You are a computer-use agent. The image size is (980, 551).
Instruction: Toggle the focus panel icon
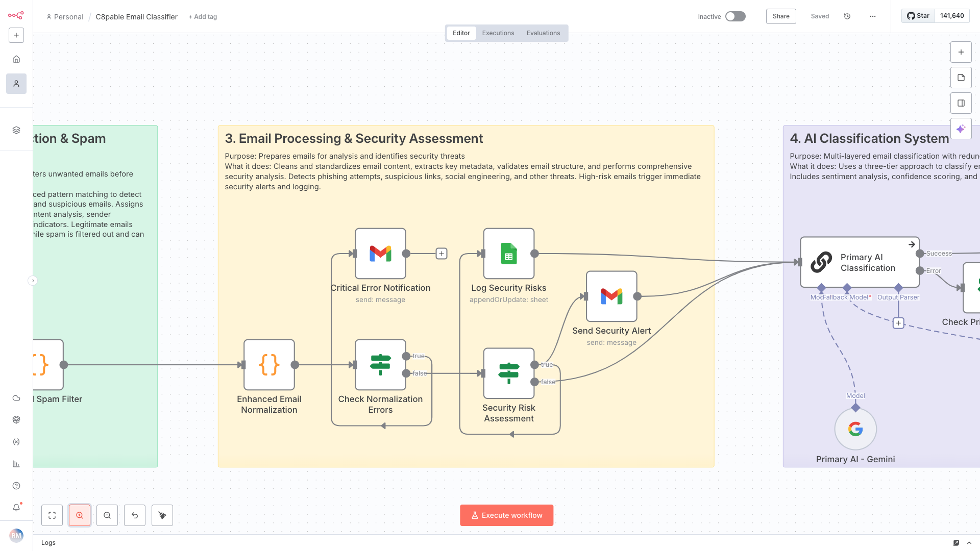(961, 103)
